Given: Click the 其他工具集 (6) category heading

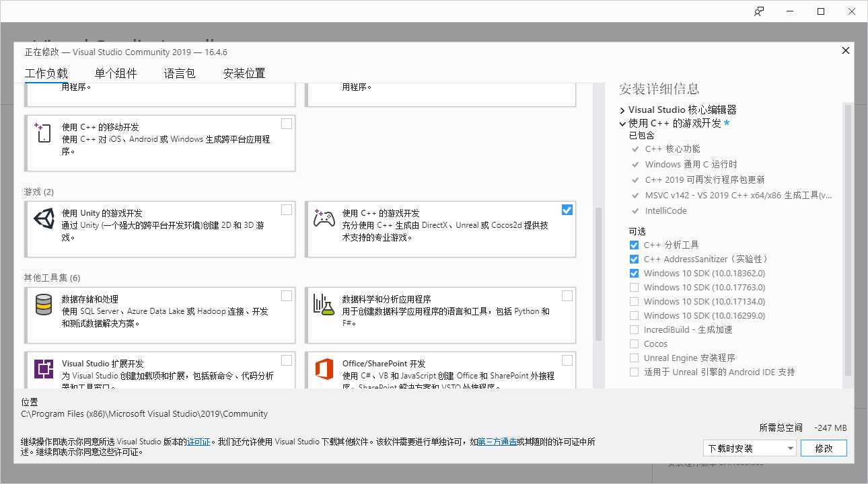Looking at the screenshot, I should coord(52,278).
